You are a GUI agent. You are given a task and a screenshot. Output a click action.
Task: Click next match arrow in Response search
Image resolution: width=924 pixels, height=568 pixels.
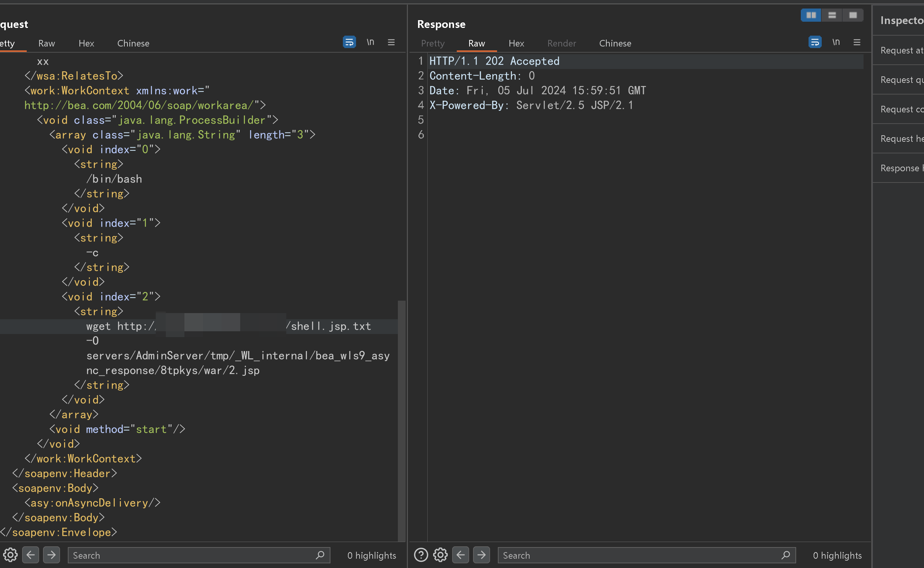(x=482, y=555)
